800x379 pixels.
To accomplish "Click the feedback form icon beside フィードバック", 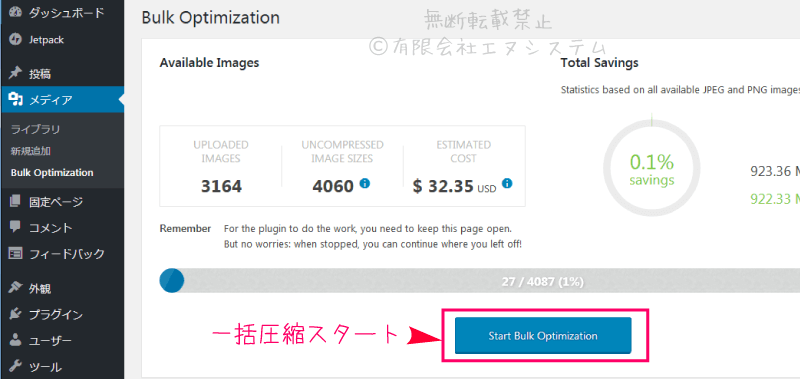I will click(16, 254).
